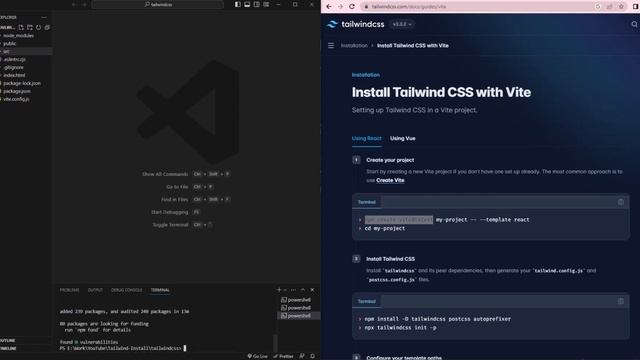Reload the browser page

352,7
